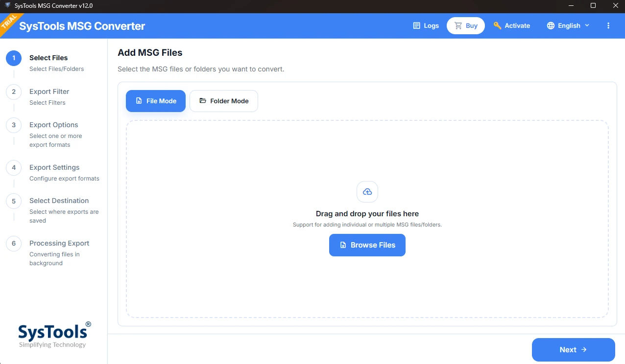The image size is (625, 364).
Task: Click the SysTools logo
Action: 54,335
